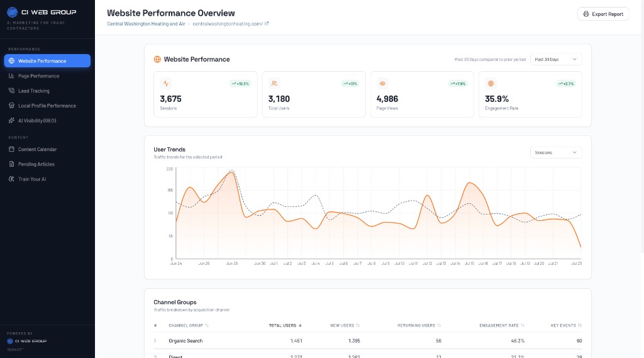Open the Past 30 Days date range dropdown
Screen dimensions: 644x358
click(x=556, y=59)
